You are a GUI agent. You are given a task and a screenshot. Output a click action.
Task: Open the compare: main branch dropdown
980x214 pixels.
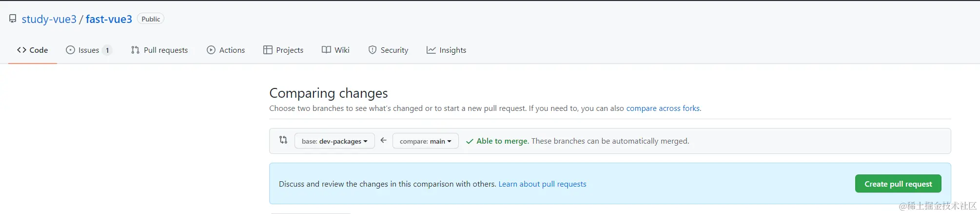tap(425, 141)
